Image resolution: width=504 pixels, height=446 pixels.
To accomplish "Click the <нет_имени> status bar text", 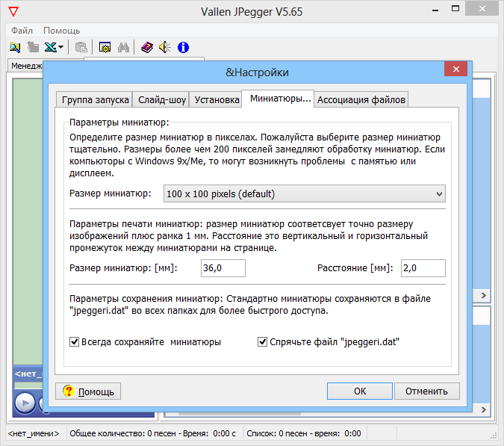I will [x=34, y=433].
